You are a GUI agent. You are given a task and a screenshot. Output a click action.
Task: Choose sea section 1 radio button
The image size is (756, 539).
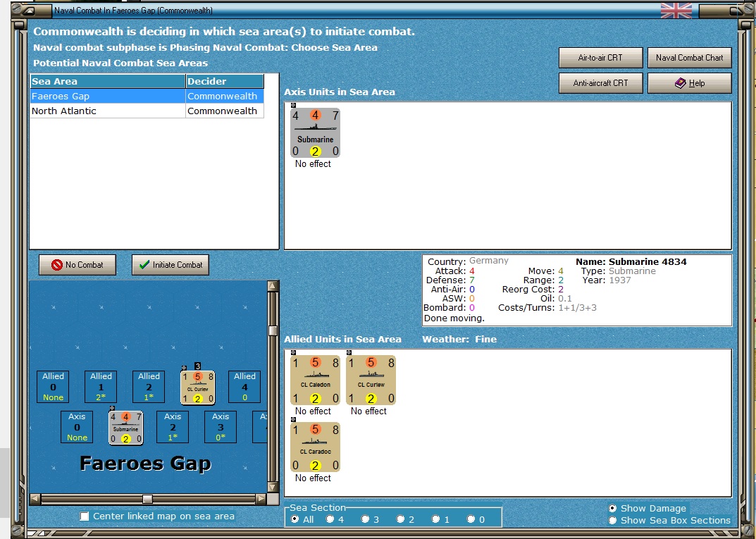tap(436, 519)
